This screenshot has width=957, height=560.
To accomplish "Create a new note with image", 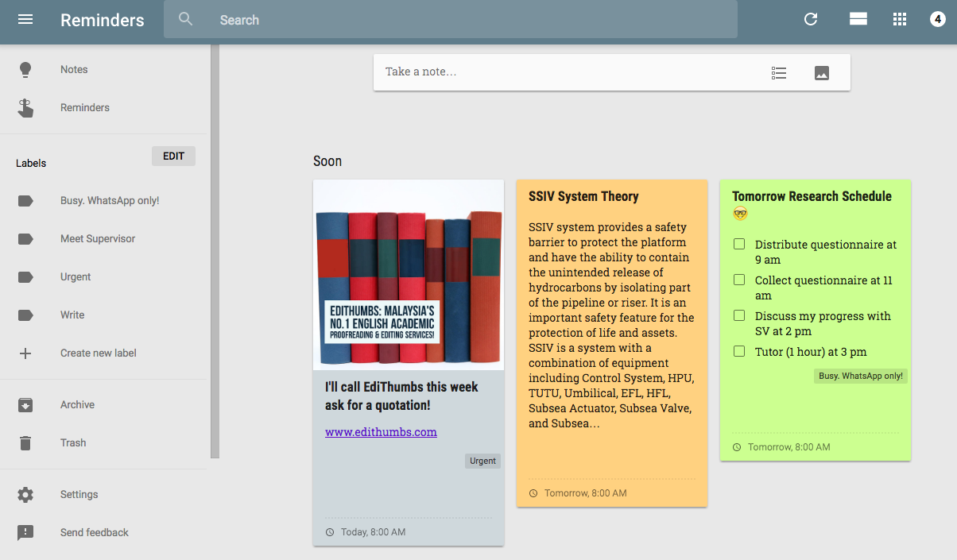I will click(x=822, y=73).
